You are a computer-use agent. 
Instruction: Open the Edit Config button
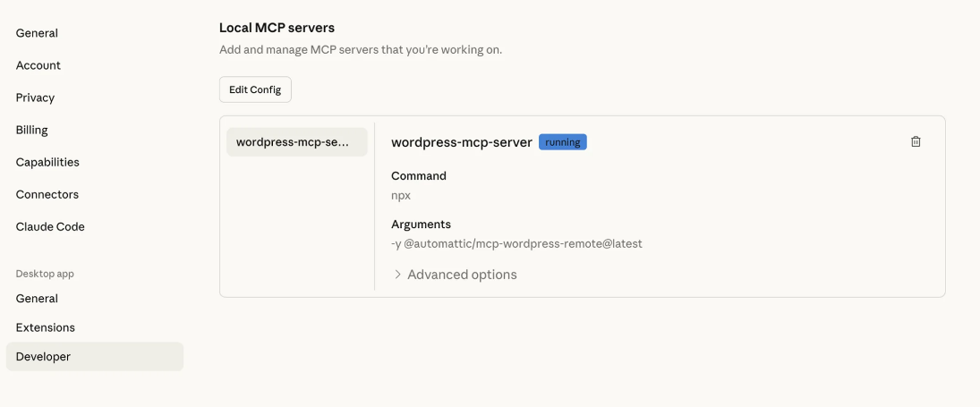point(255,89)
